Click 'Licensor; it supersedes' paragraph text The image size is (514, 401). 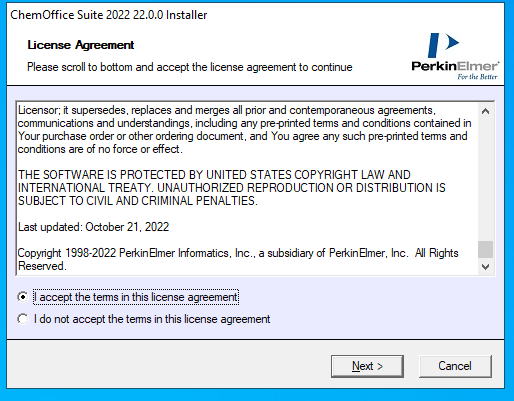244,130
